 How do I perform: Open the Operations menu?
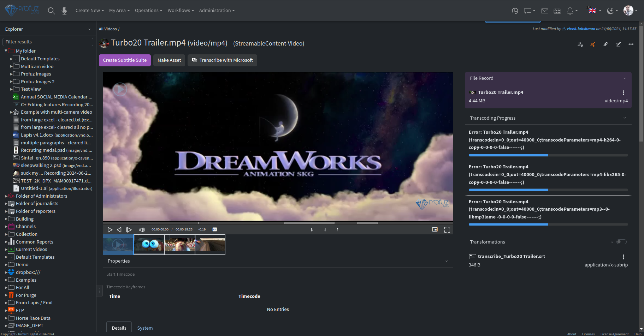(149, 11)
